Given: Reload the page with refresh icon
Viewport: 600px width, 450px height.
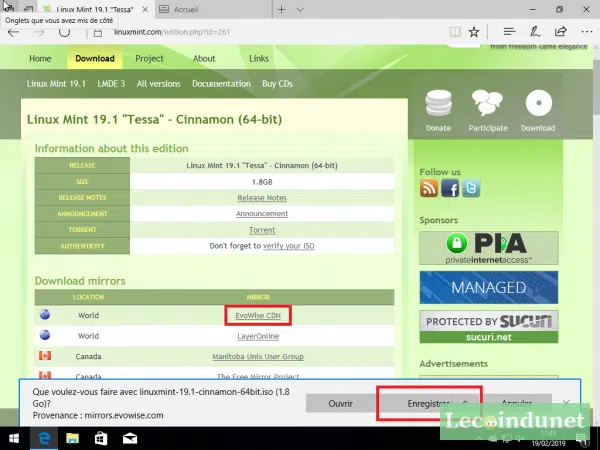Looking at the screenshot, I should point(64,32).
